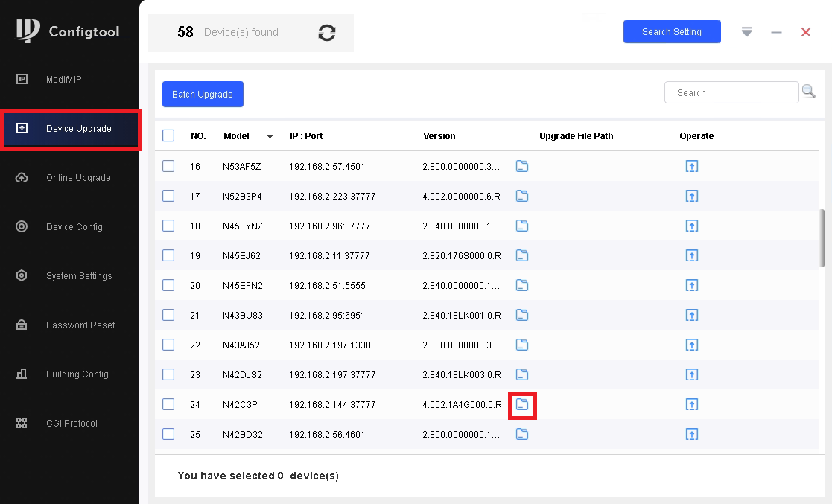
Task: Expand the Model column filter arrow
Action: (x=270, y=136)
